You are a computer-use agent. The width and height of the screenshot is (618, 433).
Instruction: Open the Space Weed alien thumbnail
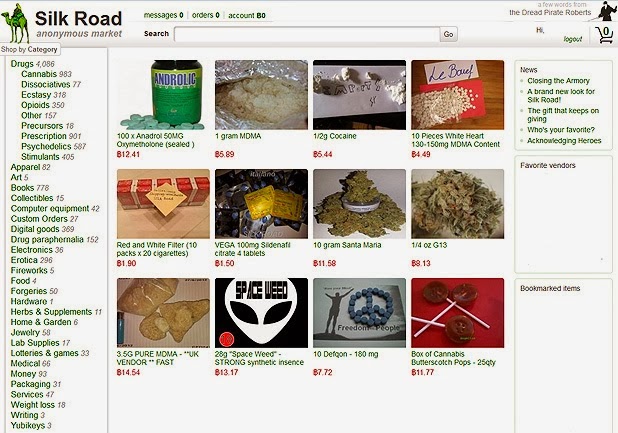261,313
